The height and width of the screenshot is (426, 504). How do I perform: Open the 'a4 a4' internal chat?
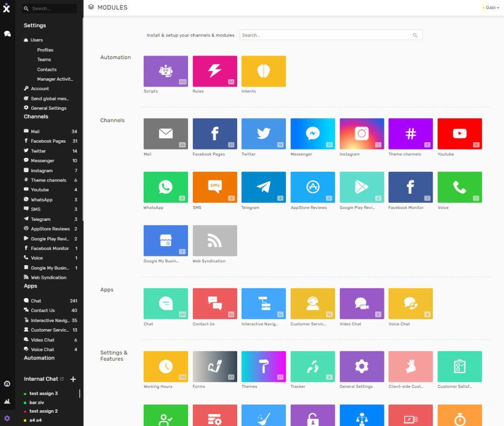click(35, 420)
